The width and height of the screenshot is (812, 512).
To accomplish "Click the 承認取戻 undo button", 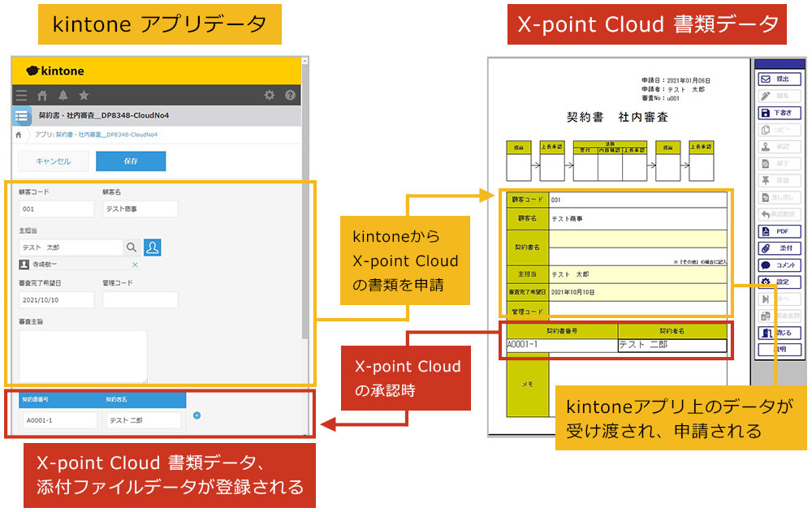I will (780, 214).
